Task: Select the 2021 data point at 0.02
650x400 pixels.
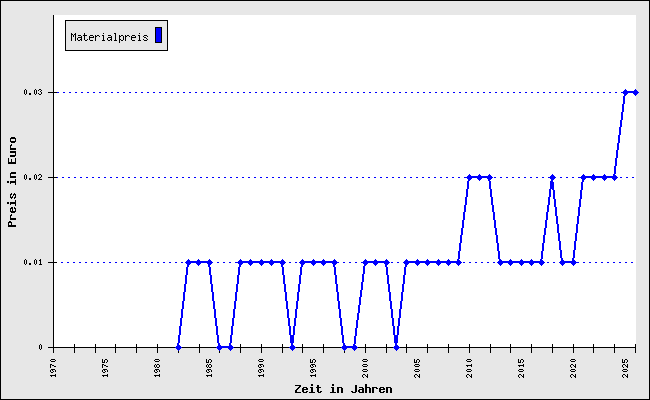Action: pyautogui.click(x=583, y=177)
